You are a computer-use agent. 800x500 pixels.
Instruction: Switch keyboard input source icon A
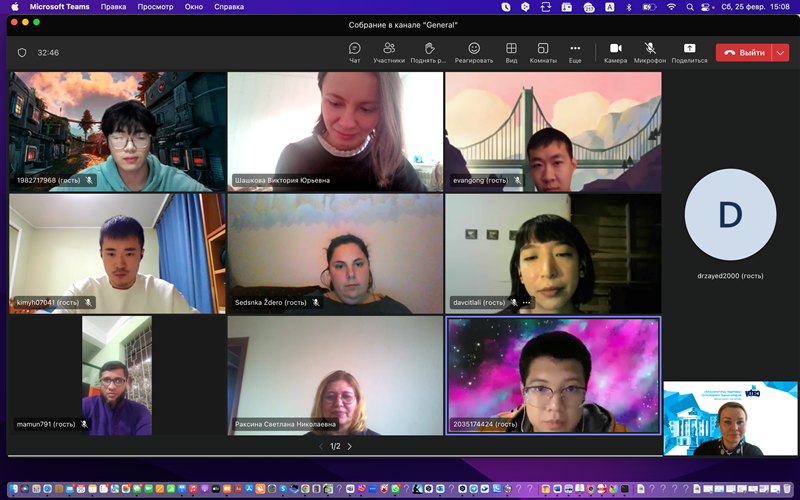(610, 7)
